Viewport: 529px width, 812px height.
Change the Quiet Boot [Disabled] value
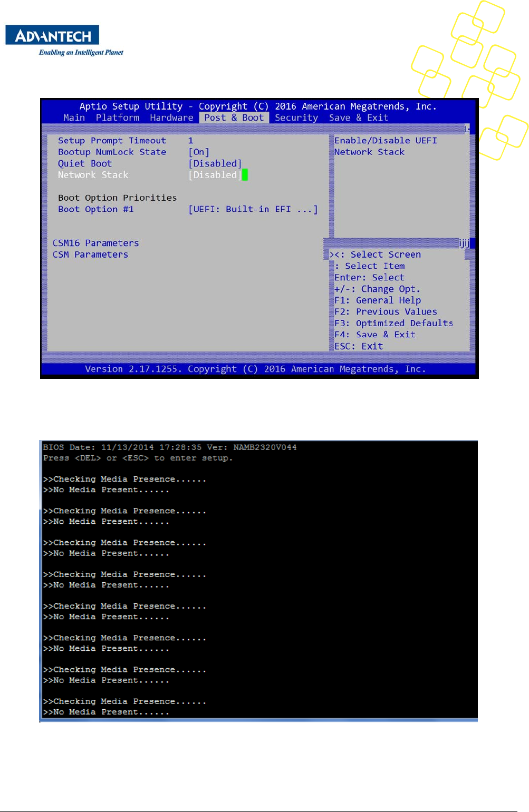coord(215,163)
